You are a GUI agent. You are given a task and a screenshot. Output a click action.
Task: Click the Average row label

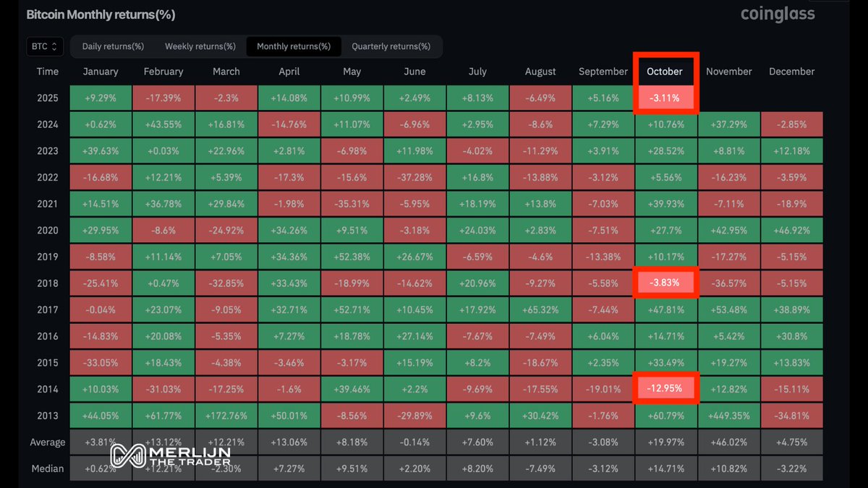tap(48, 442)
